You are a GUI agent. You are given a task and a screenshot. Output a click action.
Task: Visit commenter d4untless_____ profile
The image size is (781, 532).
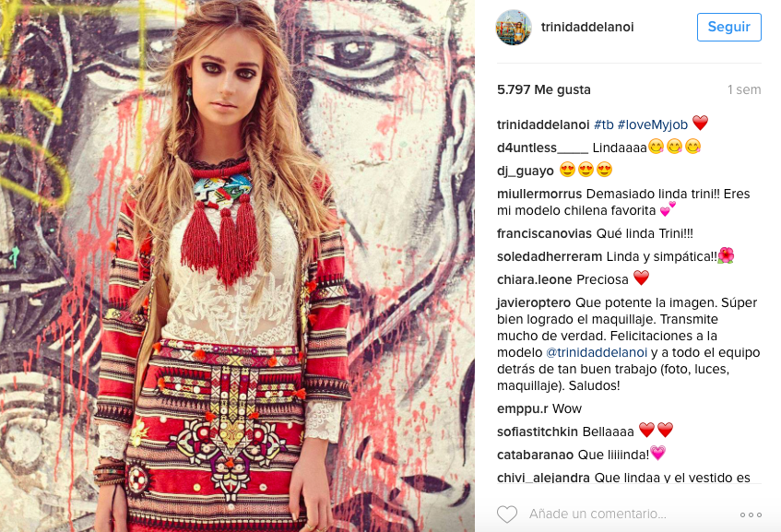(542, 148)
